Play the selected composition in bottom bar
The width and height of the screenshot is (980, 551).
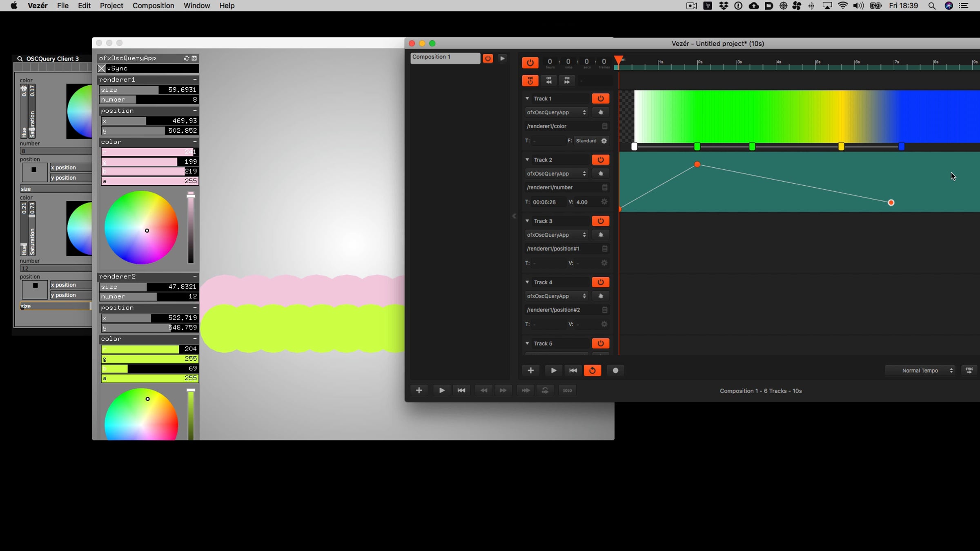[442, 390]
